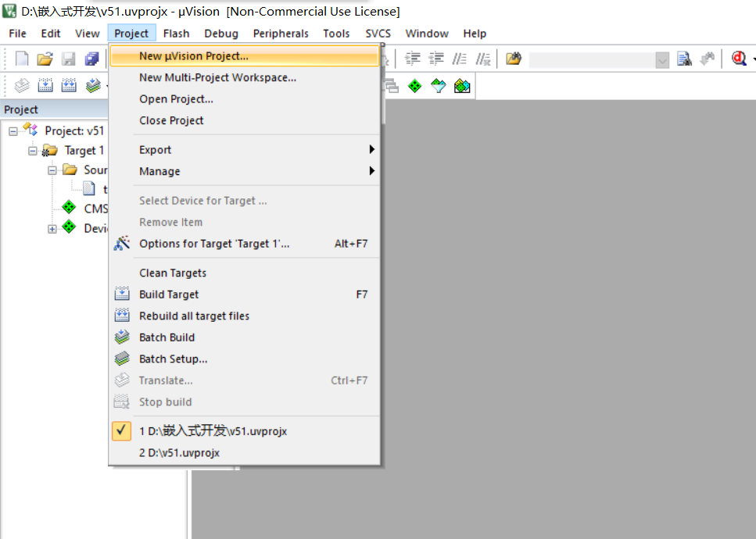Click the Rebuild toolbar icon
Image resolution: width=756 pixels, height=539 pixels.
point(69,86)
